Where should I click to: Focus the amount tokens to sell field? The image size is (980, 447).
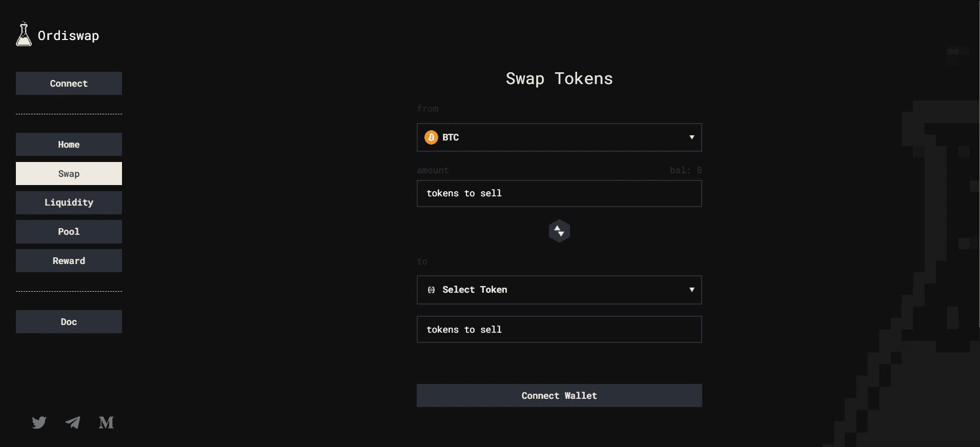pyautogui.click(x=559, y=194)
